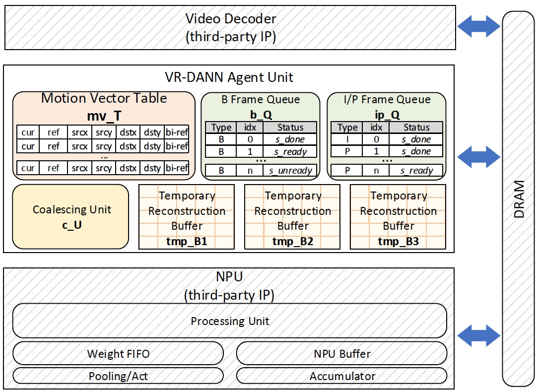
Task: Expand the ellipsis in the B Frame Queue
Action: point(260,160)
